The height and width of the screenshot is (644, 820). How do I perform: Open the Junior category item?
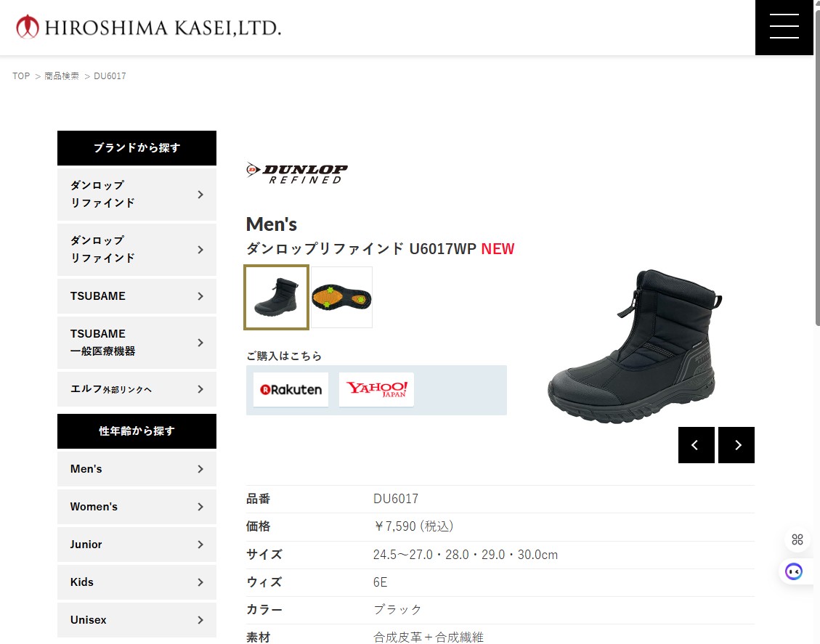coord(137,544)
